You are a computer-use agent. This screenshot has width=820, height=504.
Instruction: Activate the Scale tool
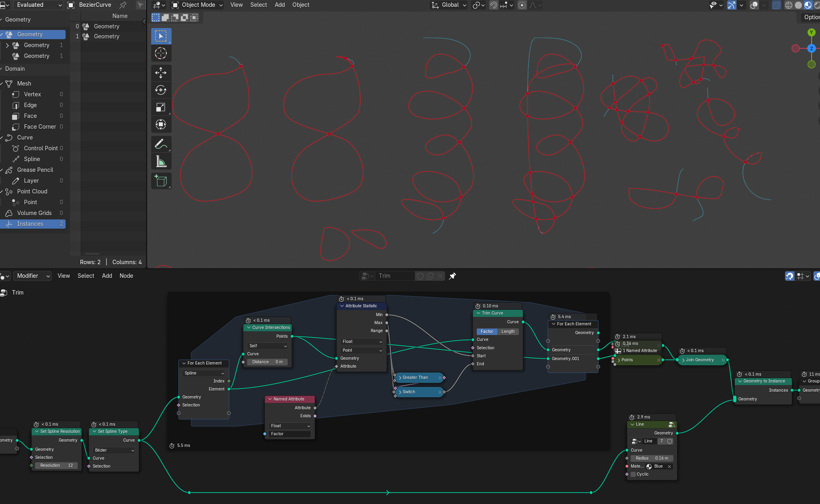click(161, 107)
